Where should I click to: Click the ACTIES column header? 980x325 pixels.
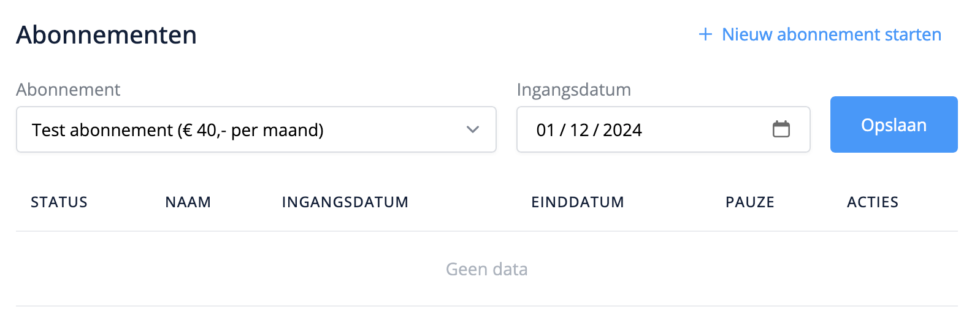pos(872,202)
